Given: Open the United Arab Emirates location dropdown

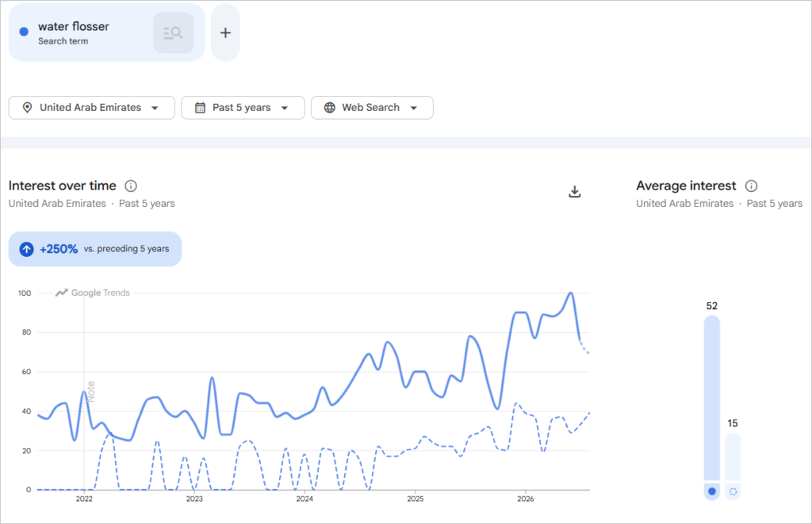Looking at the screenshot, I should pos(92,108).
